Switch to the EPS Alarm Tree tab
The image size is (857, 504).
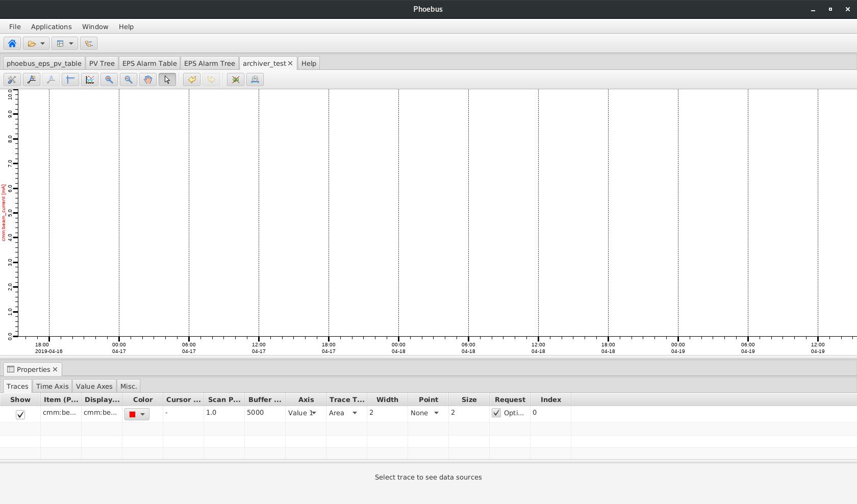pyautogui.click(x=209, y=63)
